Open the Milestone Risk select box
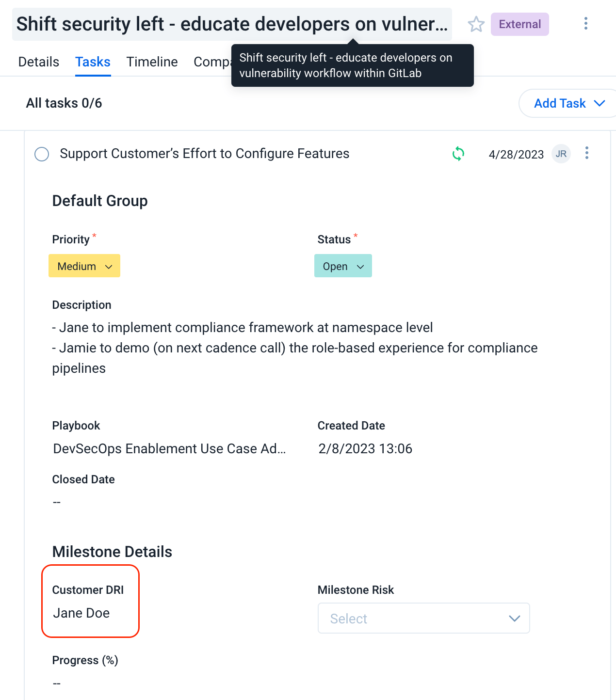The width and height of the screenshot is (616, 700). (423, 618)
